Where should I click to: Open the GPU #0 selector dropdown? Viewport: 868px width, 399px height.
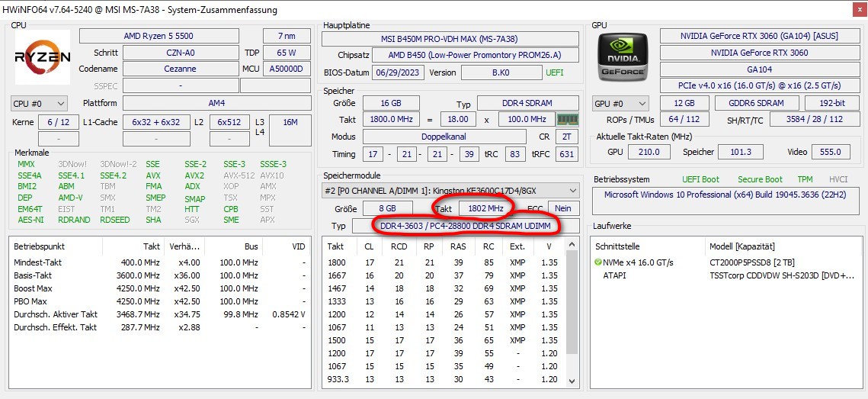click(621, 104)
